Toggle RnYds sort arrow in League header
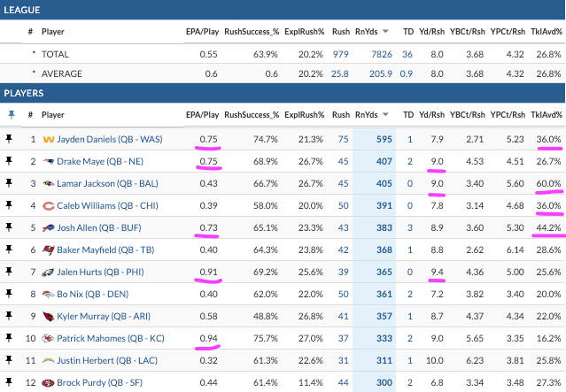This screenshot has height=392, width=566. click(385, 31)
